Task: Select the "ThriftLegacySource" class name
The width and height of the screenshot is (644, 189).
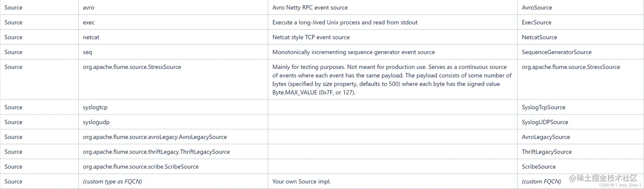Action: [546, 152]
